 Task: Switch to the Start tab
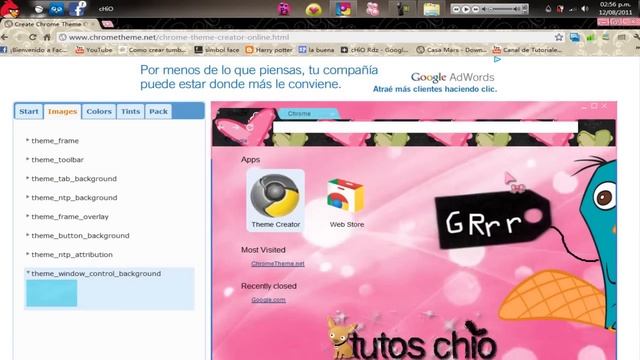pyautogui.click(x=29, y=111)
